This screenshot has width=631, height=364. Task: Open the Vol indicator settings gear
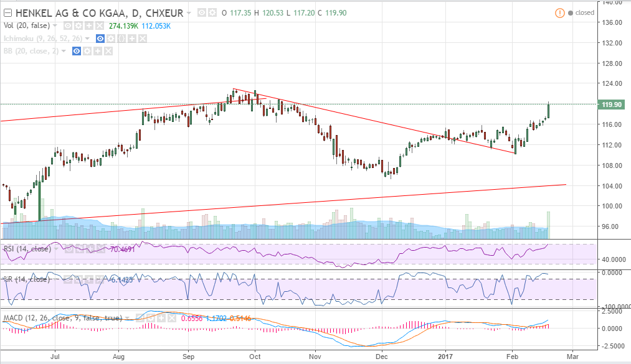click(78, 26)
